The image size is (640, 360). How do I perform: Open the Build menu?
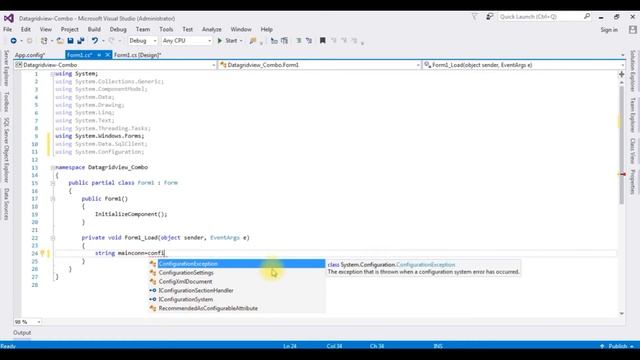[x=94, y=29]
